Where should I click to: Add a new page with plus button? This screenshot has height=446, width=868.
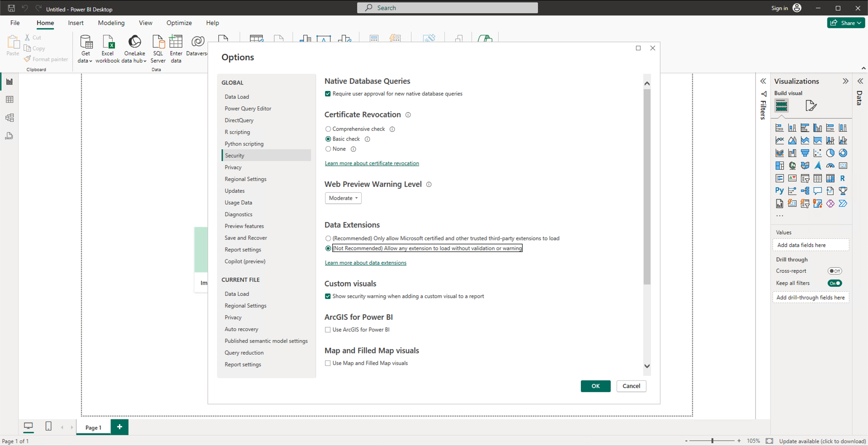click(120, 427)
